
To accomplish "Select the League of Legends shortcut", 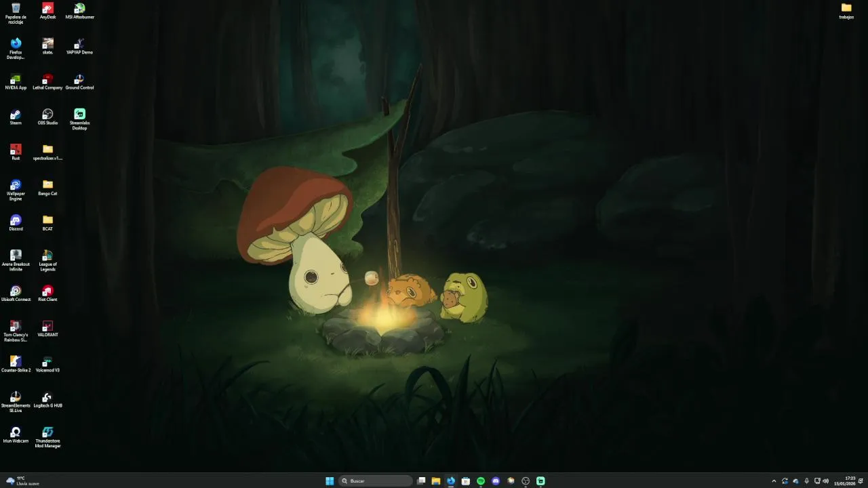I will tap(47, 260).
